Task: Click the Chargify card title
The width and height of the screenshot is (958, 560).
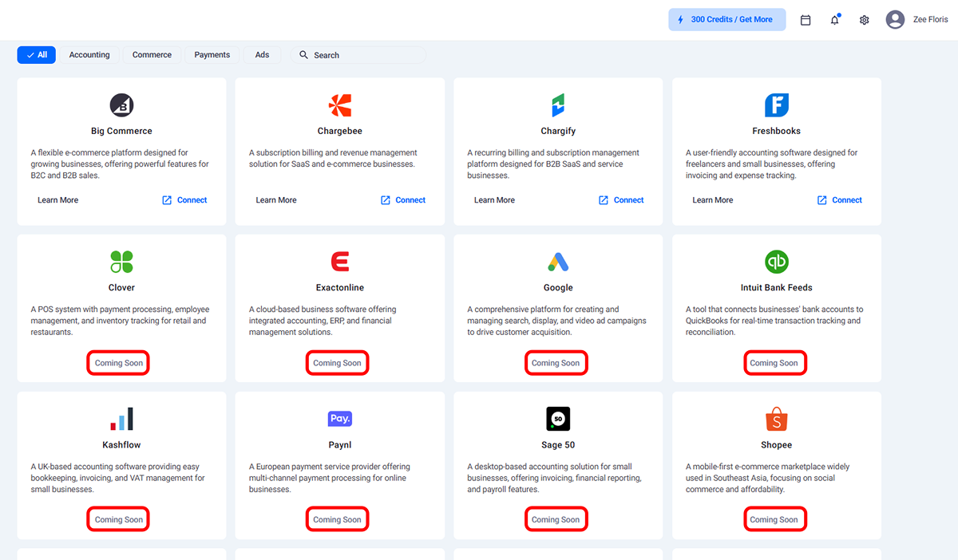Action: (x=558, y=131)
